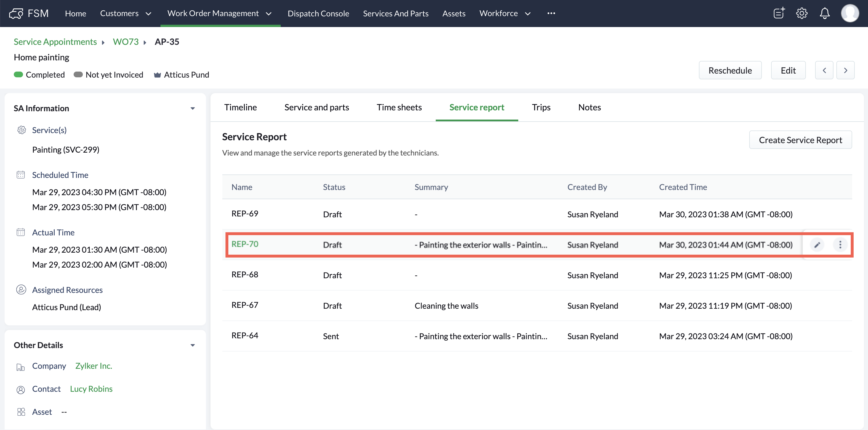Expand the Customers menu dropdown
Image resolution: width=868 pixels, height=430 pixels.
(x=148, y=14)
